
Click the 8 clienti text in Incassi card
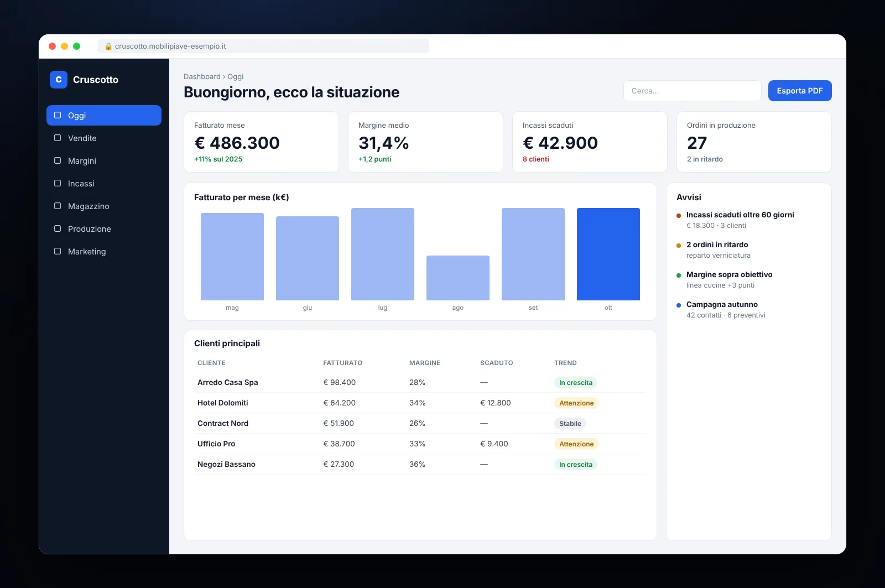click(x=536, y=159)
